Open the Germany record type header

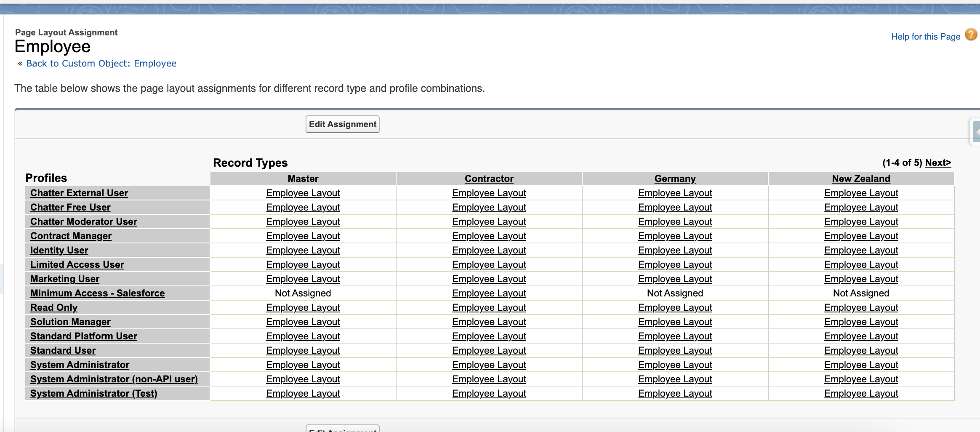[675, 179]
